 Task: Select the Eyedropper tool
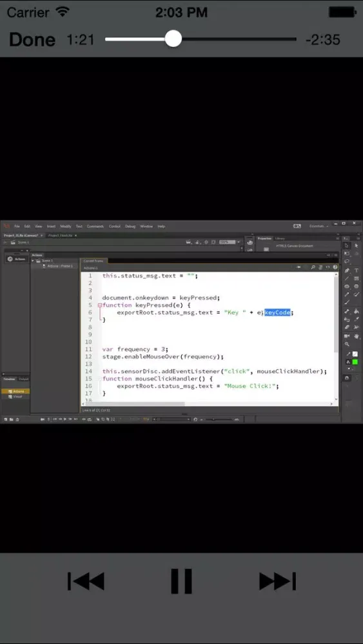356,319
